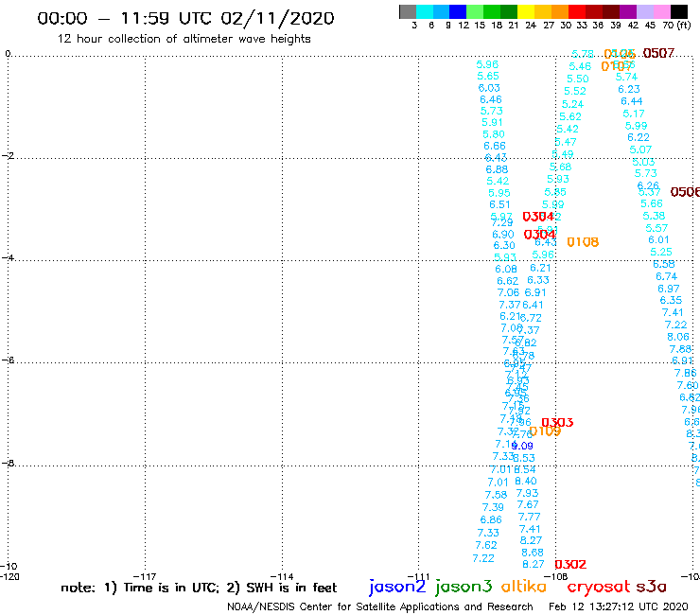Click the wave height value "8.53"
The width and height of the screenshot is (700, 615).
click(x=524, y=458)
